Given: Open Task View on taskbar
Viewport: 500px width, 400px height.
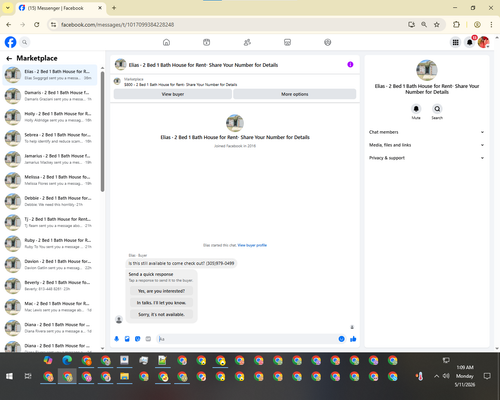Looking at the screenshot, I should point(28,376).
